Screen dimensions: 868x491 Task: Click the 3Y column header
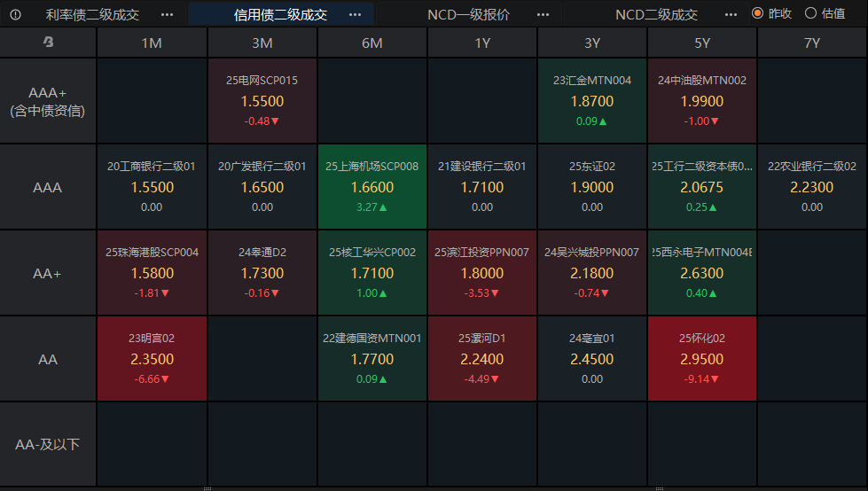(591, 43)
